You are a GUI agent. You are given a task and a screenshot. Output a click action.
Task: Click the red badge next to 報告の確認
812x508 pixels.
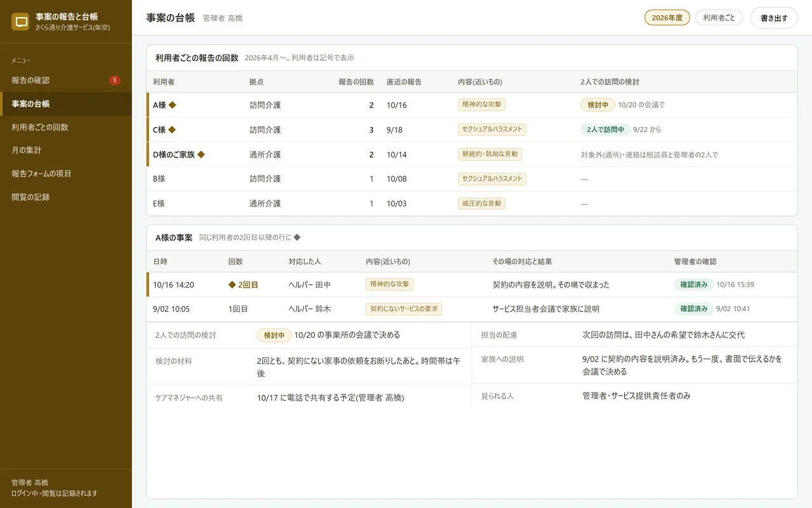tap(114, 80)
